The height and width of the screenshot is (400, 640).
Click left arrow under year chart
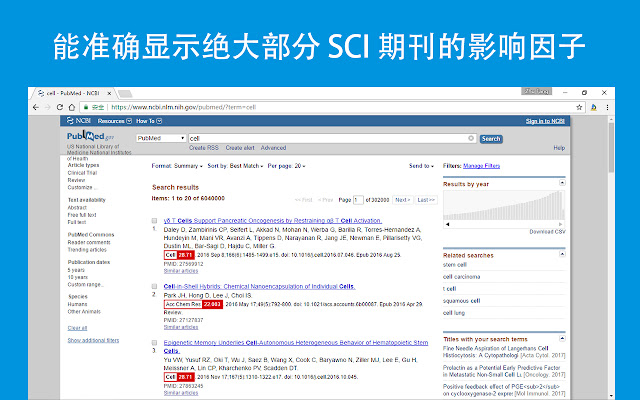pos(447,224)
